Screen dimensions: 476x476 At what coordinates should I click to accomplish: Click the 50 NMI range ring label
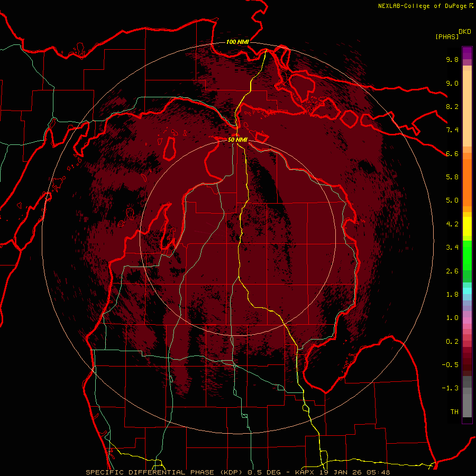(237, 140)
